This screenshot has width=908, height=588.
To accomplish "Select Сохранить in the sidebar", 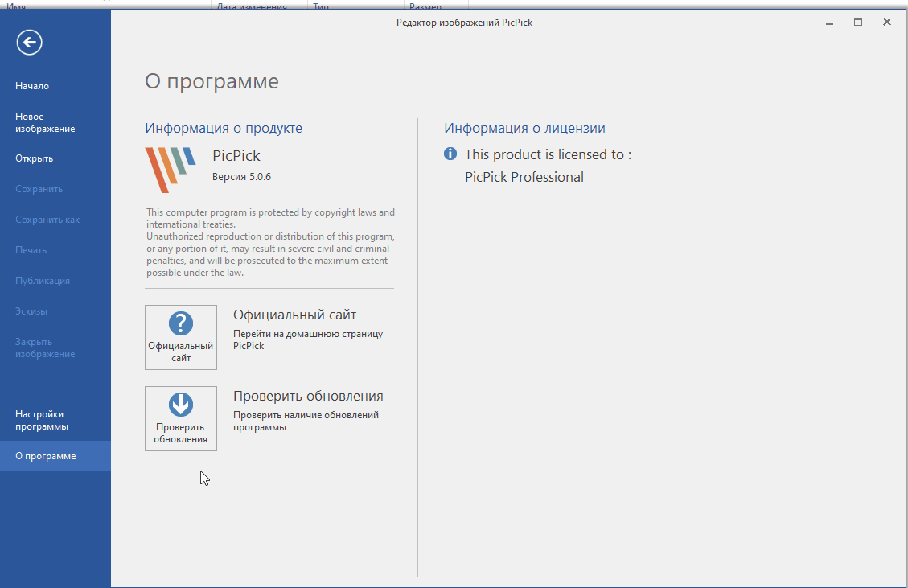I will click(x=39, y=189).
